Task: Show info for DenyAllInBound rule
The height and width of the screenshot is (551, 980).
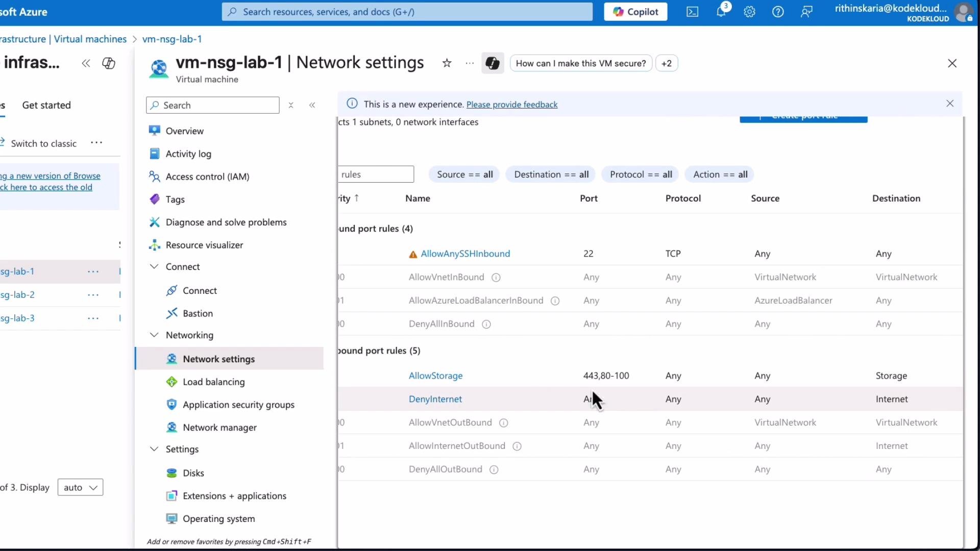Action: click(486, 324)
